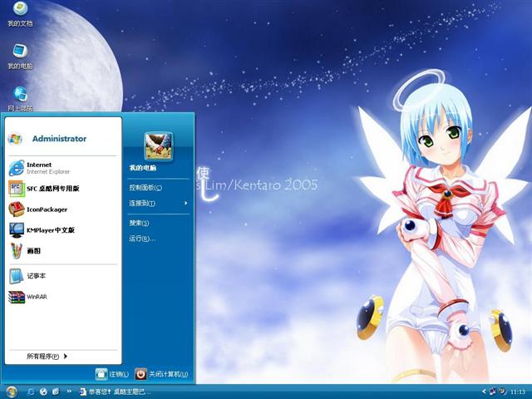The image size is (532, 399).
Task: Open 控制面板 control panel
Action: (x=145, y=188)
